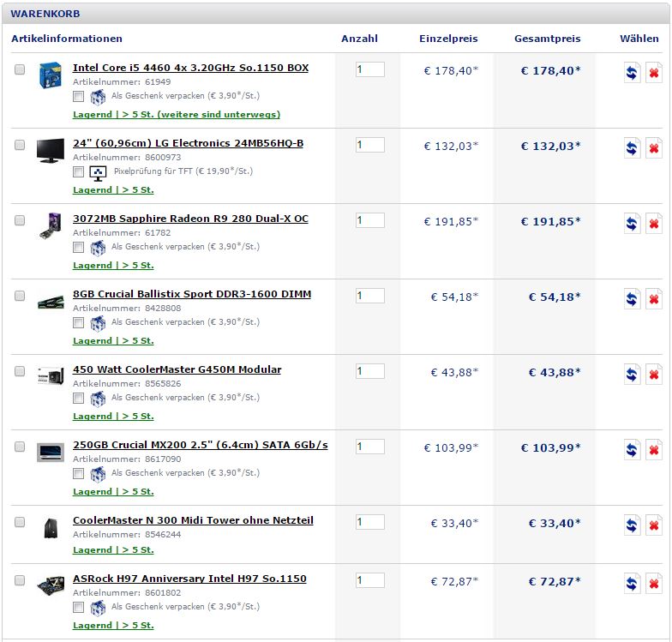Click refresh icon for Intel Core i5 4460
Viewport: 672px width, 642px height.
point(632,73)
